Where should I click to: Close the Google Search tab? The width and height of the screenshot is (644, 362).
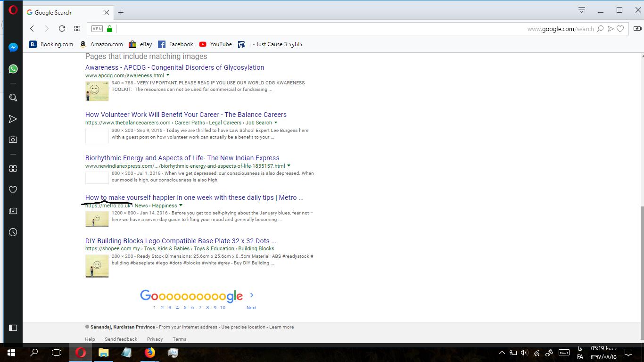pos(107,13)
